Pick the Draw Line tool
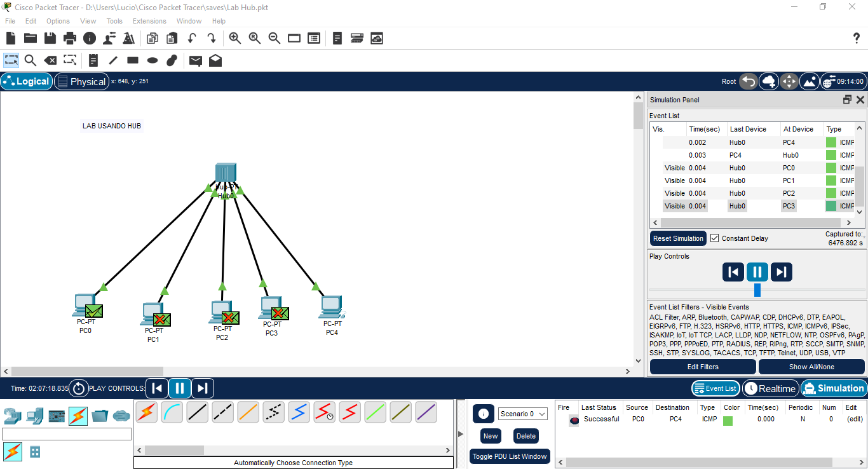This screenshot has height=469, width=868. pos(113,60)
